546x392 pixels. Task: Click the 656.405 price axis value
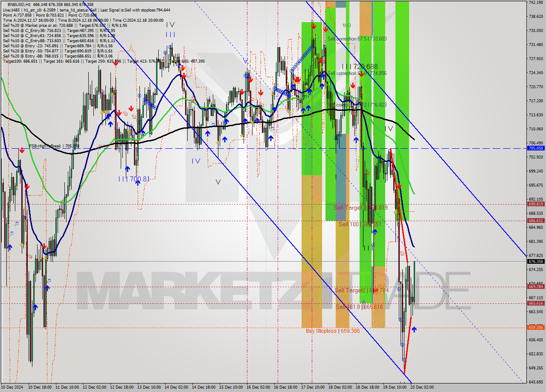click(536, 340)
